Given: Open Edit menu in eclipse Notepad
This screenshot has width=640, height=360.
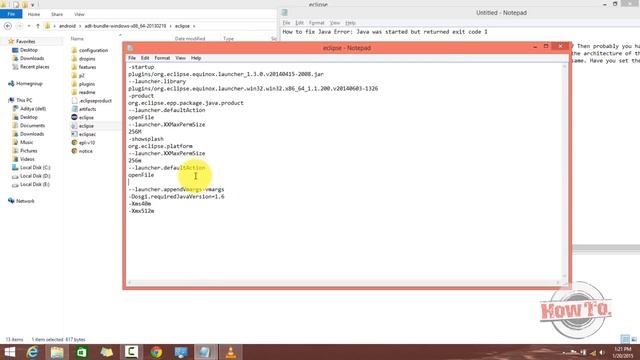Looking at the screenshot, I should coord(145,58).
